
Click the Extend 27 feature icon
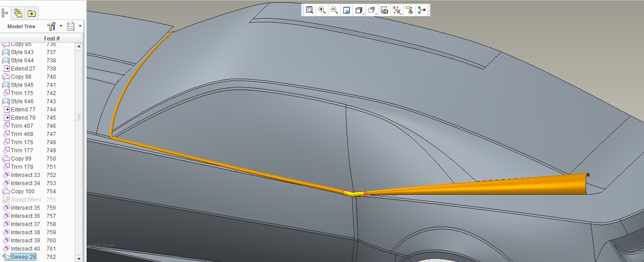[x=6, y=69]
